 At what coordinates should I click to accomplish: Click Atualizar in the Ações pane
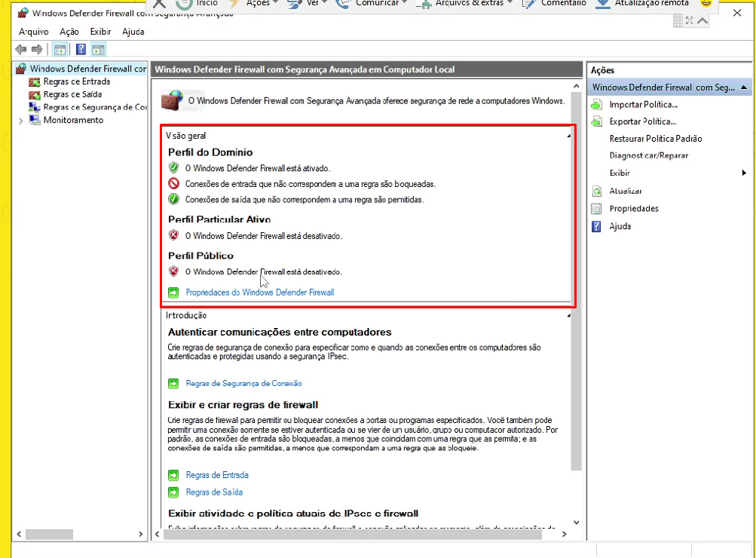coord(625,192)
